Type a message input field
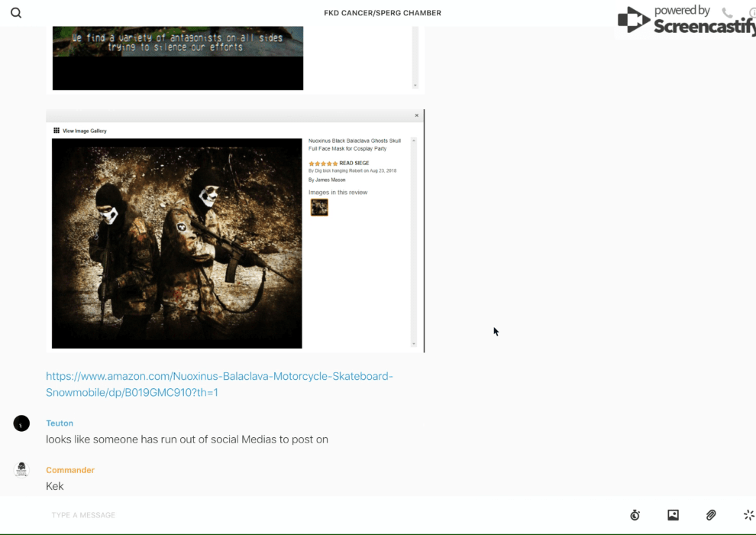This screenshot has height=535, width=756. click(x=305, y=515)
